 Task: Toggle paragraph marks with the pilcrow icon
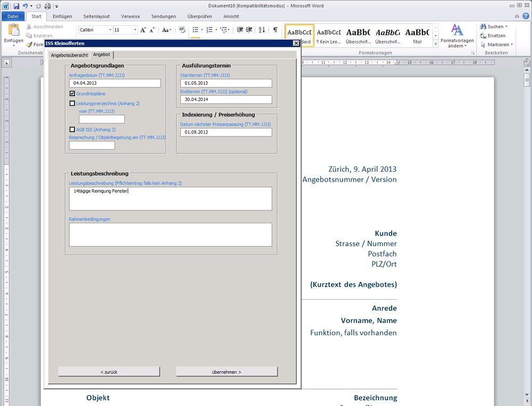coord(275,30)
